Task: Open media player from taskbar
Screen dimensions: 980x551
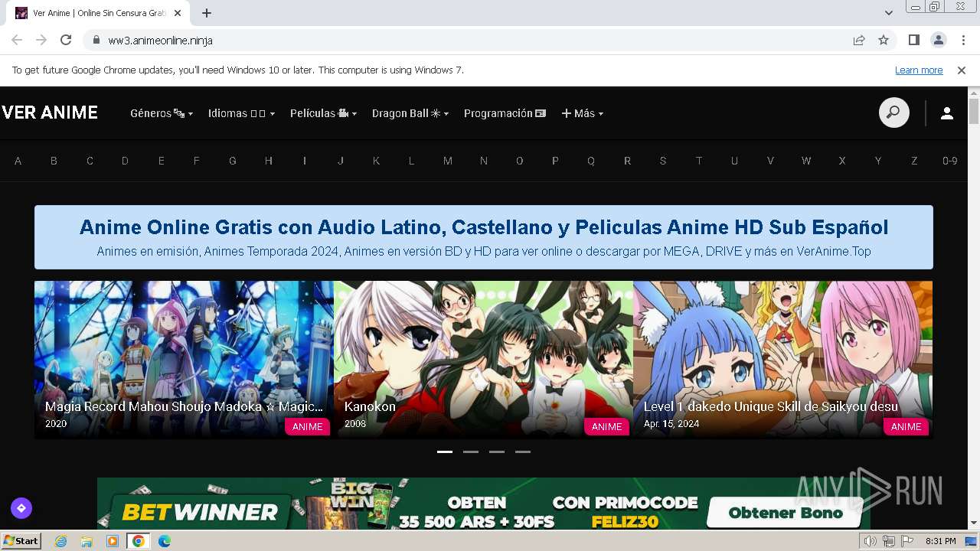Action: click(113, 541)
